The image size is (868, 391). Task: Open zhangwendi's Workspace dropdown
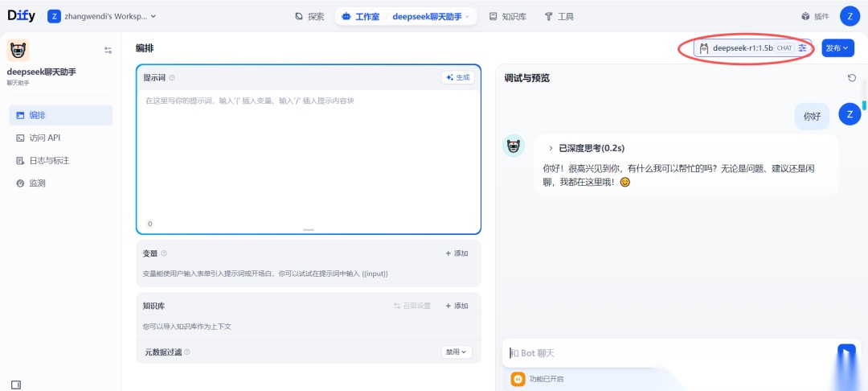pyautogui.click(x=102, y=16)
